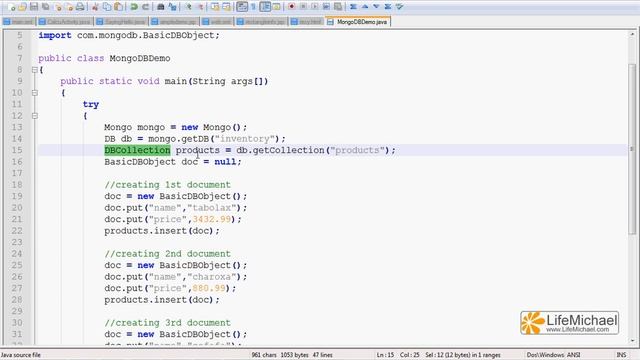Image resolution: width=640 pixels, height=360 pixels.
Task: Click 'public class MongoDBDemo' line
Action: (104, 58)
